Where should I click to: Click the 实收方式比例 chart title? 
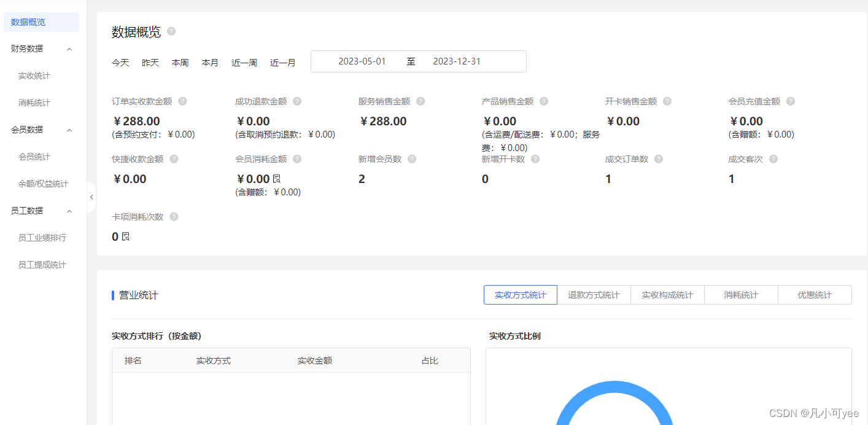coord(515,337)
